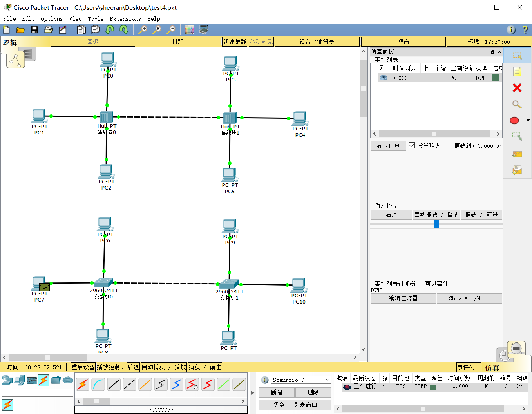The image size is (532, 414).
Task: Click the PDU row green color swatch
Action: point(433,387)
